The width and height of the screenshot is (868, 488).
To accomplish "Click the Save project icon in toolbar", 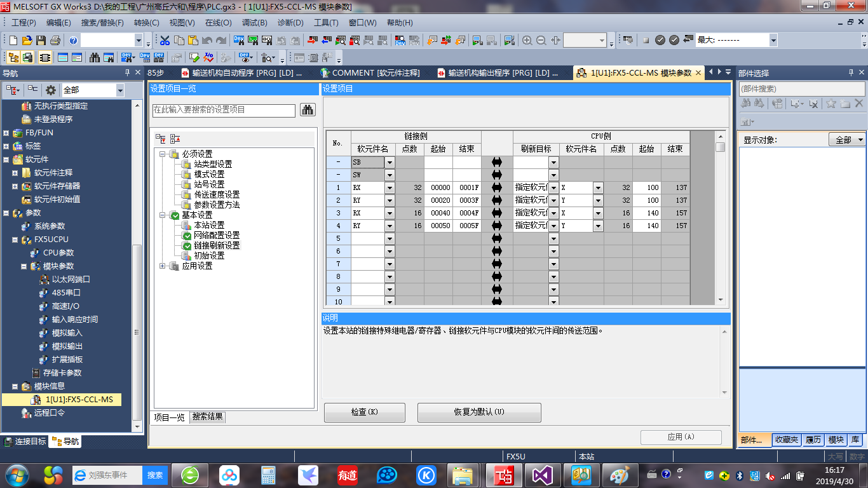I will (x=41, y=40).
